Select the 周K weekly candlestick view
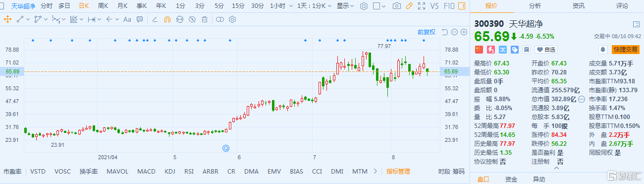This screenshot has width=644, height=184. pos(103,6)
